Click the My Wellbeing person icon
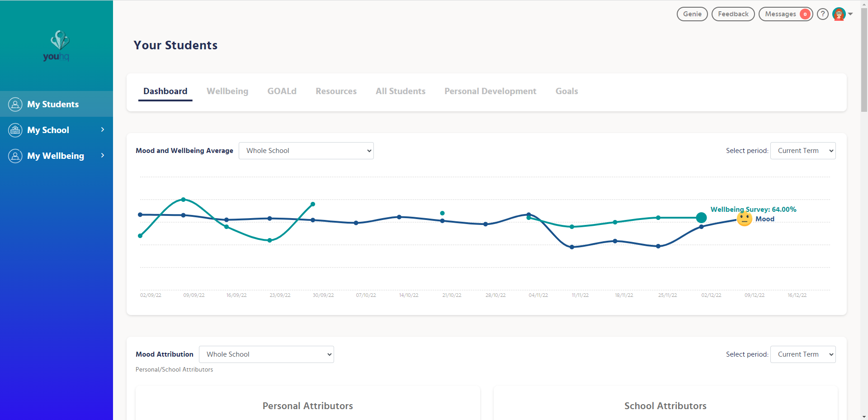Screen dimensions: 868x420 pyautogui.click(x=15, y=156)
